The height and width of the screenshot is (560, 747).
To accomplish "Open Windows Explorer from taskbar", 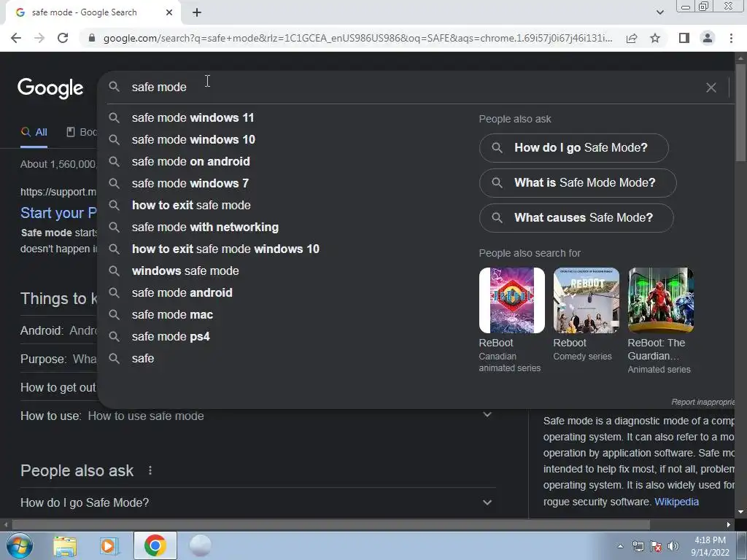I will 65,545.
